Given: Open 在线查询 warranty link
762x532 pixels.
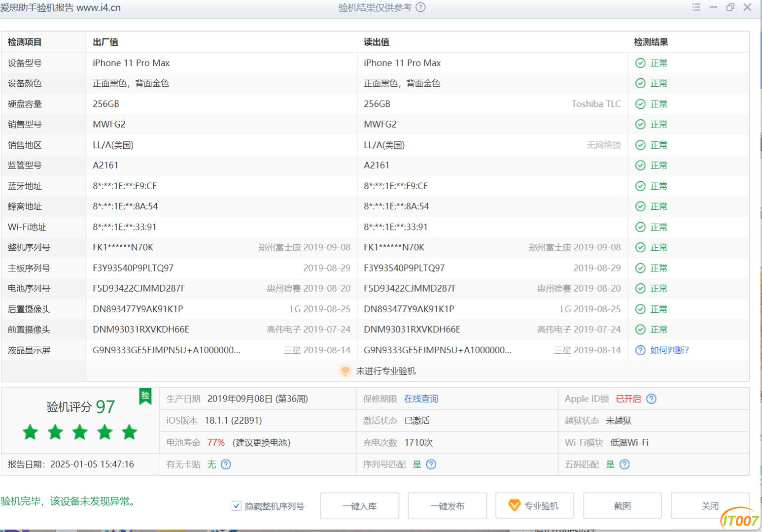Looking at the screenshot, I should pyautogui.click(x=421, y=399).
